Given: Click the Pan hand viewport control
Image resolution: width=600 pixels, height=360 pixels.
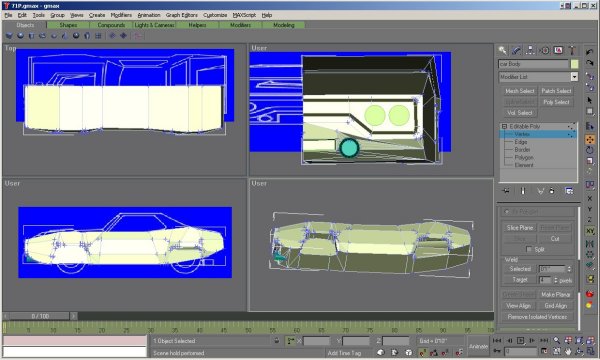Looking at the screenshot, I should pos(568,351).
